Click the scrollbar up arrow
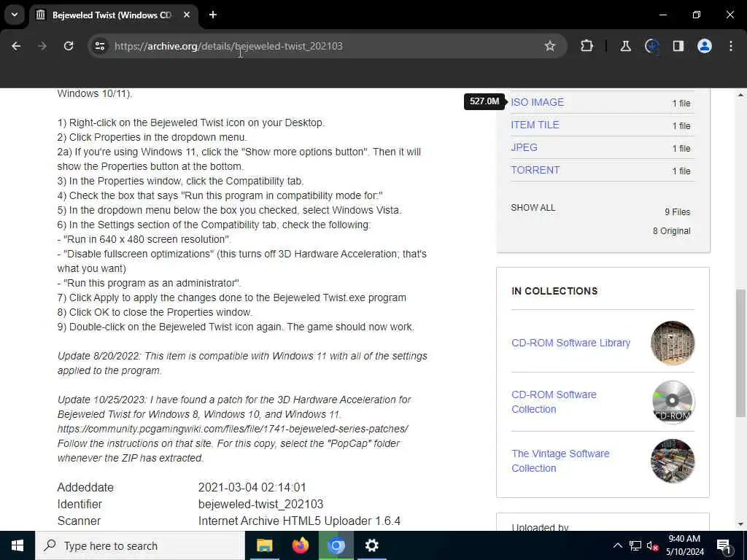 tap(741, 95)
